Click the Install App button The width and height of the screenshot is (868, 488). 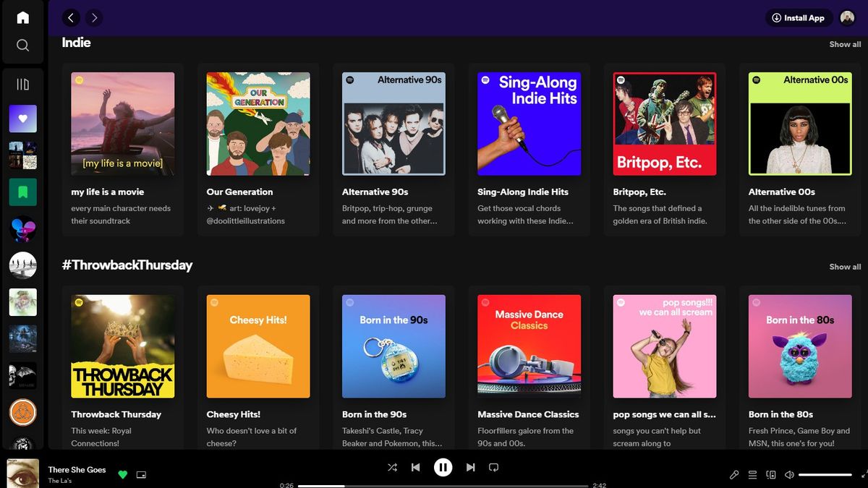[x=798, y=18]
